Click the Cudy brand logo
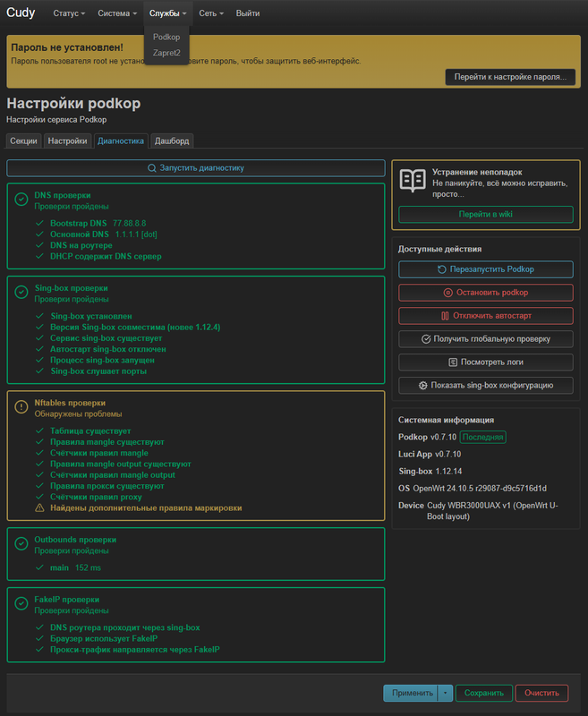 tap(21, 13)
